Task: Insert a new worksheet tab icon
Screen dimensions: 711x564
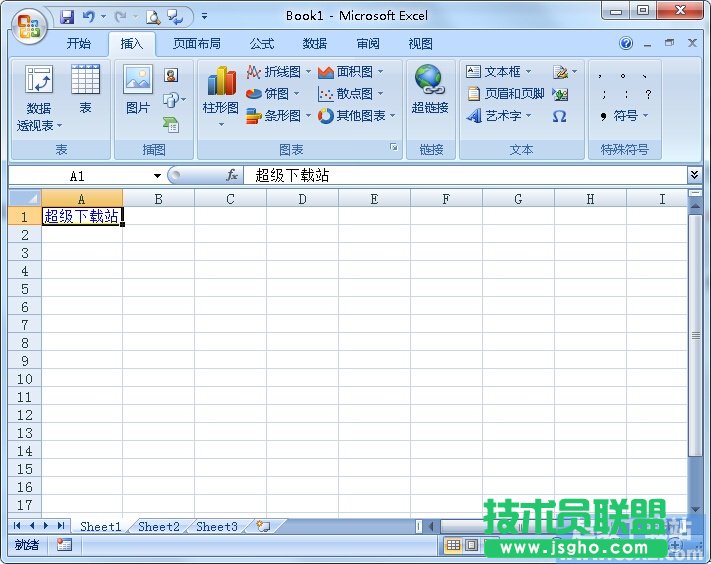Action: click(263, 526)
